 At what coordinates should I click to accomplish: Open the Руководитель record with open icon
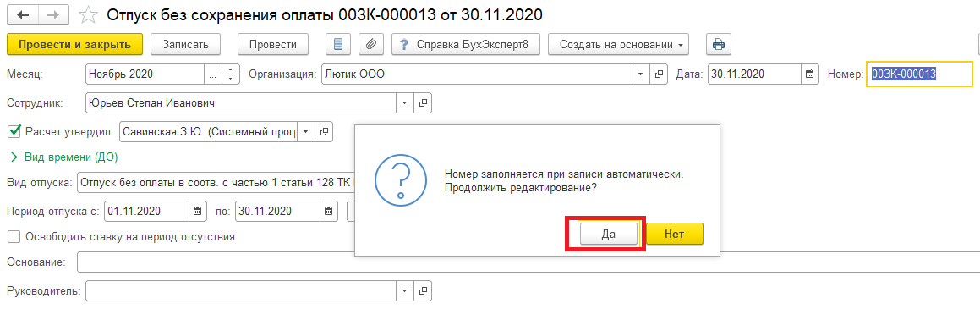(423, 291)
